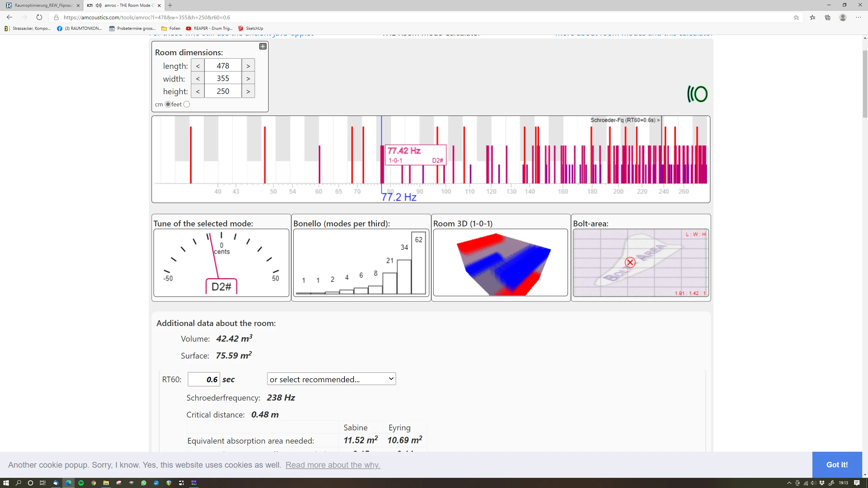868x488 pixels.
Task: Select the amroc Room Mode Calculator tab
Action: pyautogui.click(x=124, y=5)
